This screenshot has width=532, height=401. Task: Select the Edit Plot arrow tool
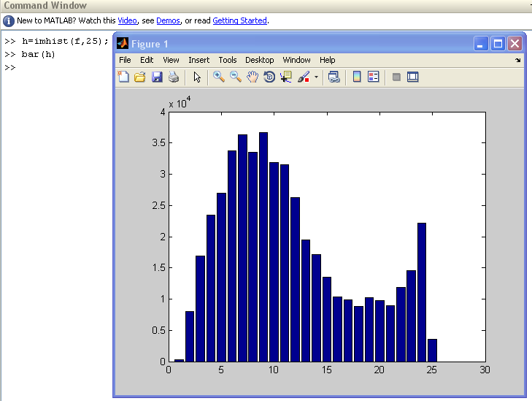tap(197, 77)
